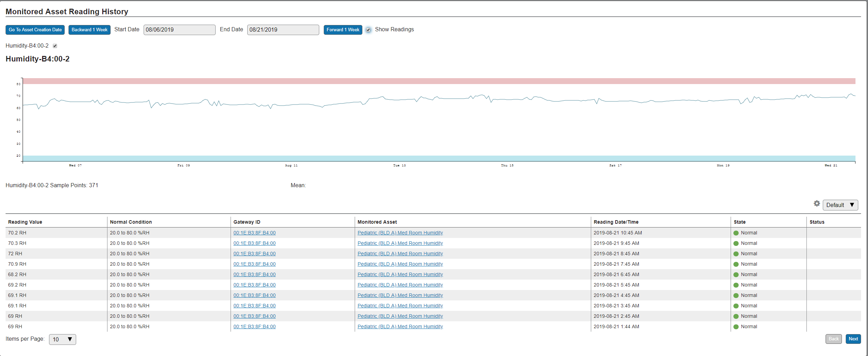Click Next to view more readings

click(x=853, y=339)
